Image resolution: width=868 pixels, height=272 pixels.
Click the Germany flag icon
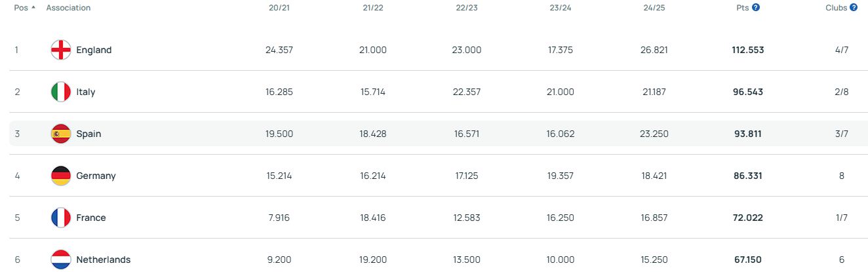[61, 176]
